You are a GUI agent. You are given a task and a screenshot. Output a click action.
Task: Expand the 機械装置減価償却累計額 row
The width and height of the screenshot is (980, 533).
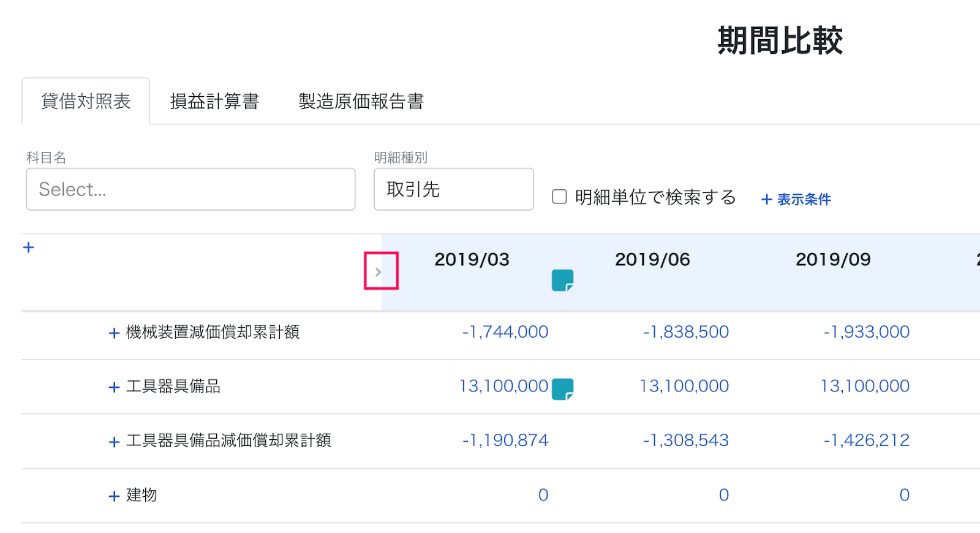tap(114, 333)
